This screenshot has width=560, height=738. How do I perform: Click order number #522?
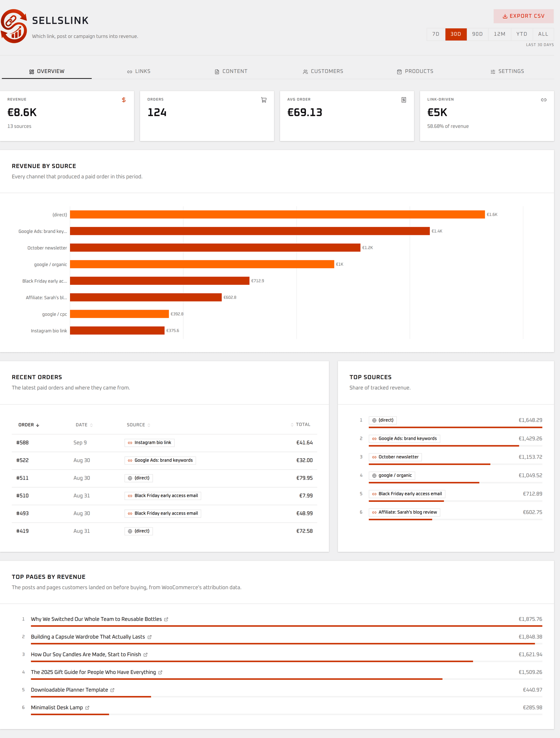(x=22, y=460)
